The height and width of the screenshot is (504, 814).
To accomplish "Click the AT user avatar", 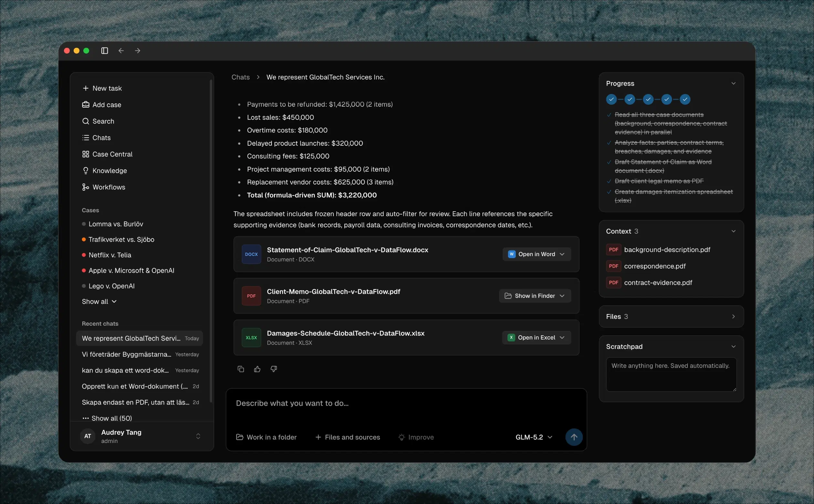I will click(88, 436).
